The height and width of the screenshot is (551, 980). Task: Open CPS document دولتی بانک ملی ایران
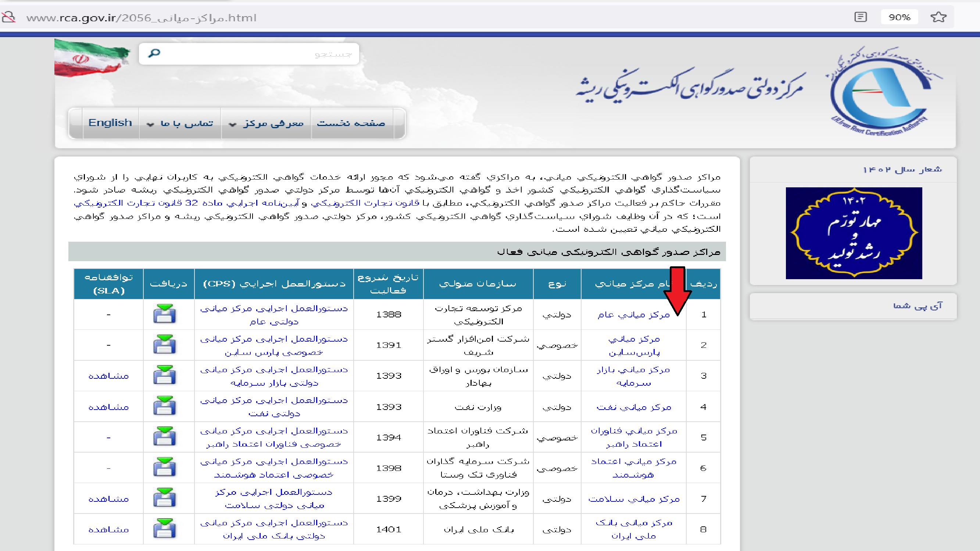tap(274, 529)
